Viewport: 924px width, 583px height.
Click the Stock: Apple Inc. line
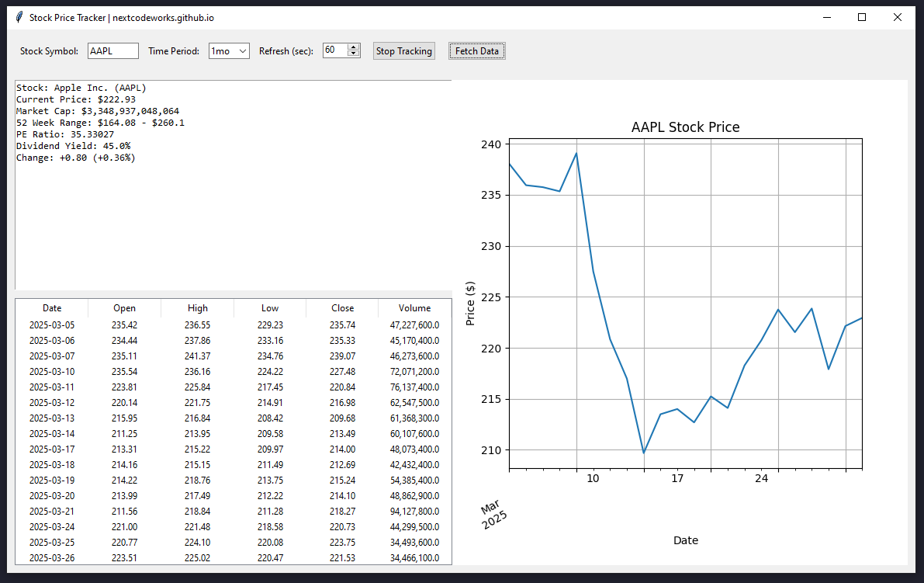(x=81, y=88)
